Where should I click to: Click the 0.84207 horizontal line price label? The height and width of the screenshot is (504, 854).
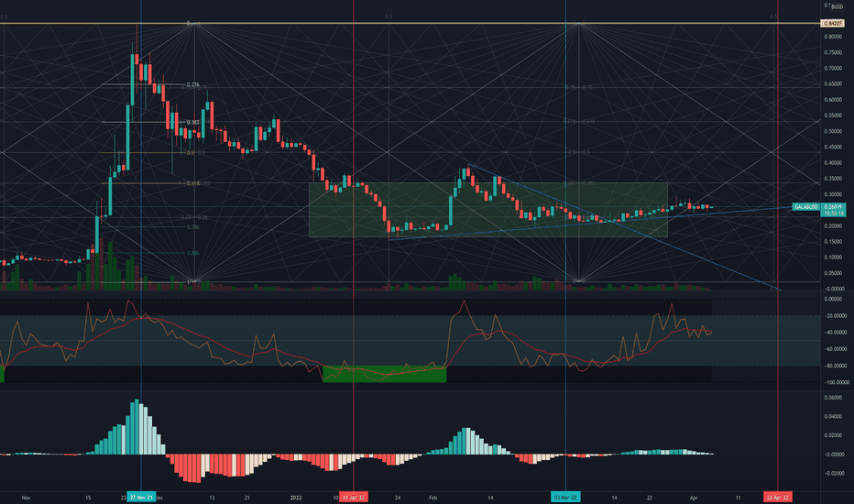click(x=832, y=24)
